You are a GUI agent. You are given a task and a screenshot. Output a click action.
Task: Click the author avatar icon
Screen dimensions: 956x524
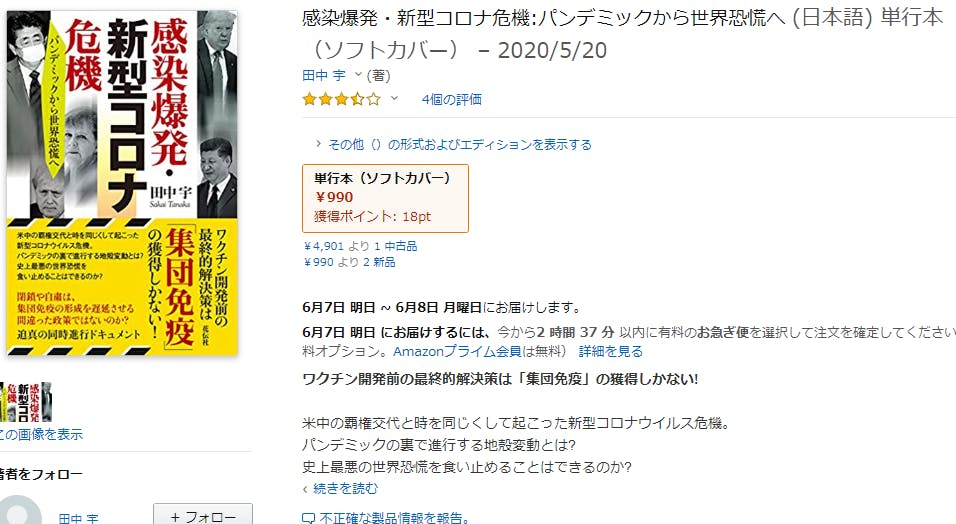click(x=20, y=511)
